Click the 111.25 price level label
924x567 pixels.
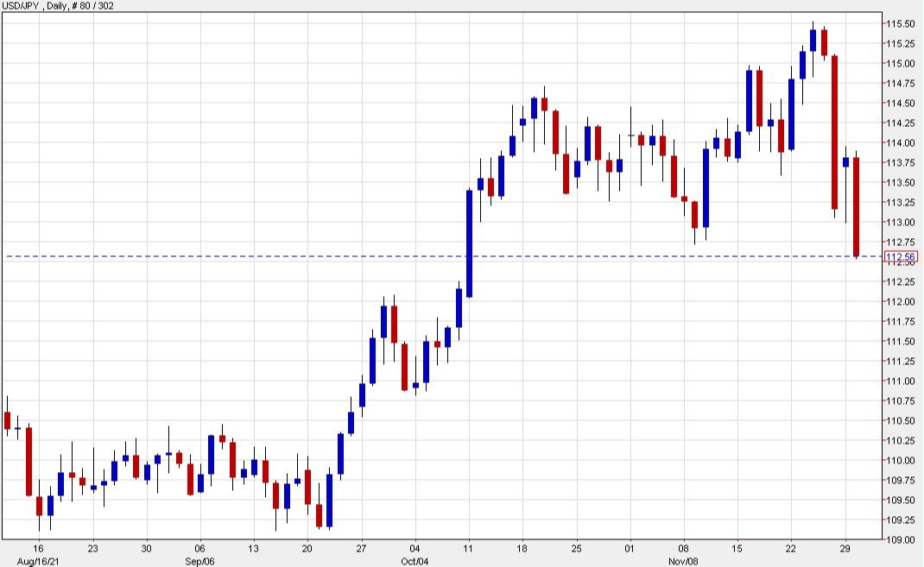point(901,362)
